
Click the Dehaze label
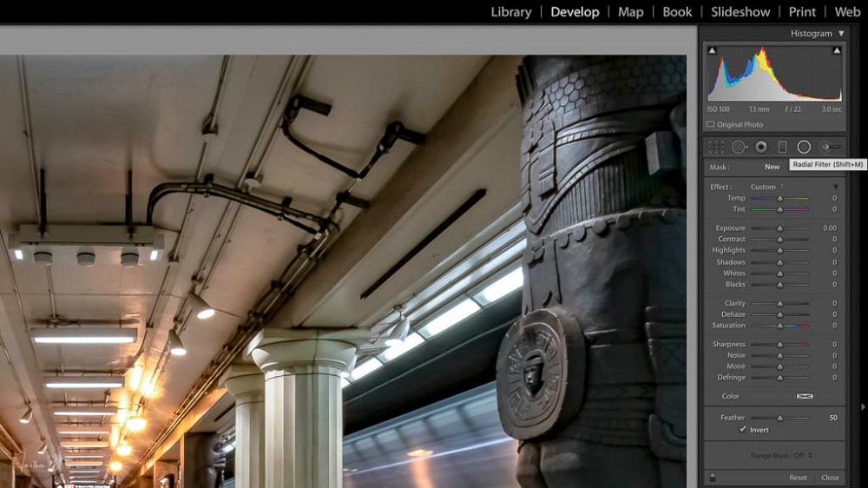pyautogui.click(x=733, y=314)
